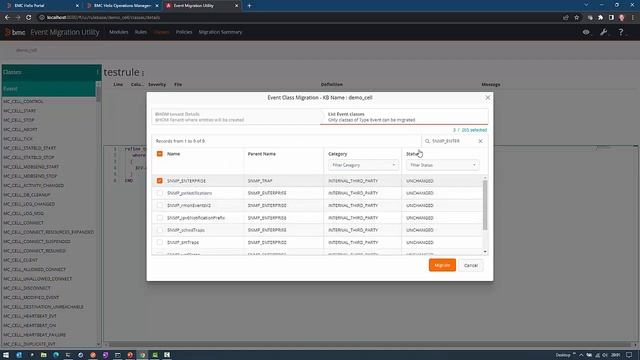Click the Name column header
Image resolution: width=640 pixels, height=360 pixels.
pyautogui.click(x=173, y=154)
